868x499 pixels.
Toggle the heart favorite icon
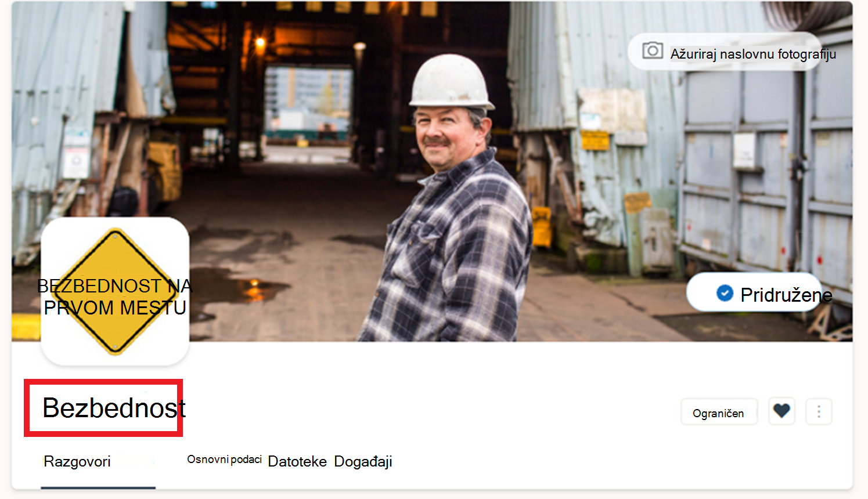781,411
